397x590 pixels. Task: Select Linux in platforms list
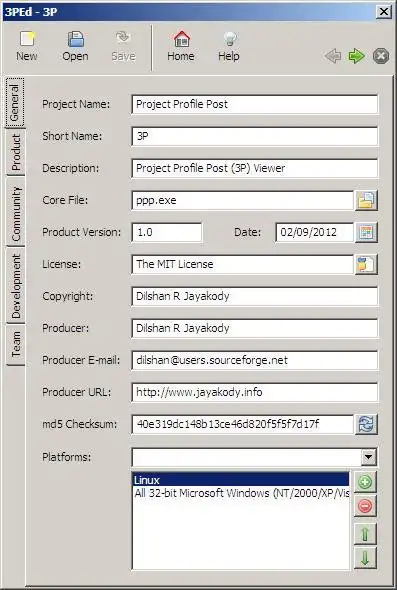click(x=241, y=480)
